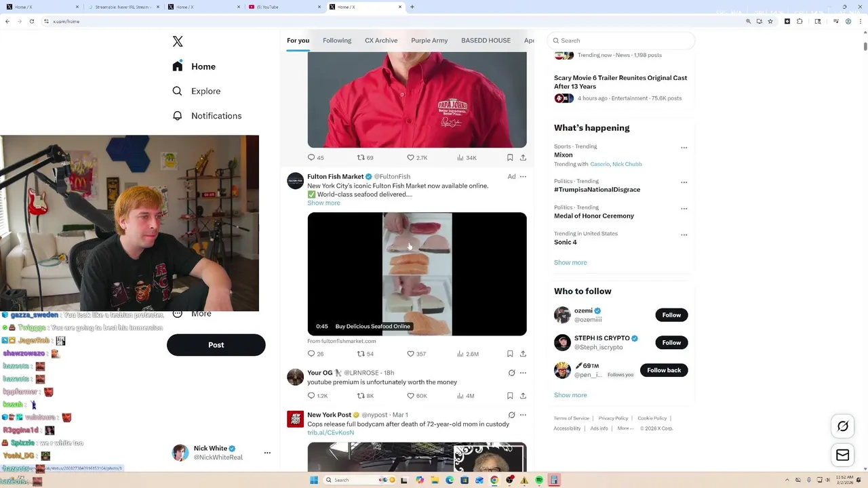Follow STEPH IS CRYPTO account

point(671,343)
